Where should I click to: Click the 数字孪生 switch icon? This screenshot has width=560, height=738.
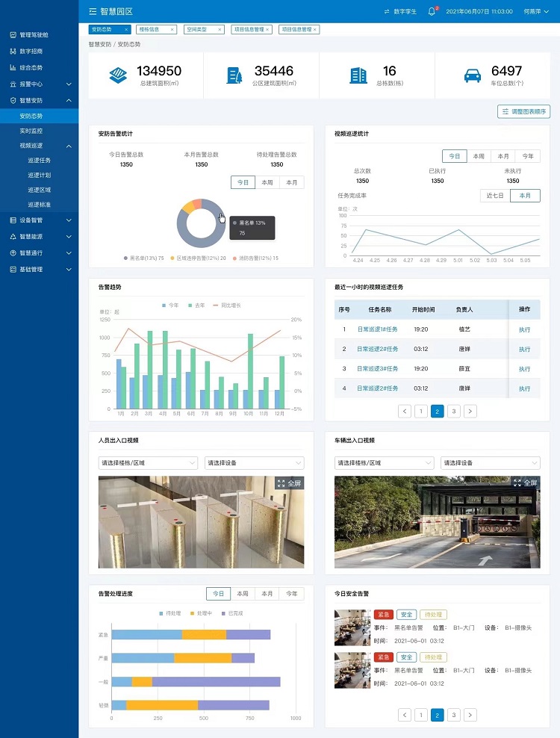point(387,11)
